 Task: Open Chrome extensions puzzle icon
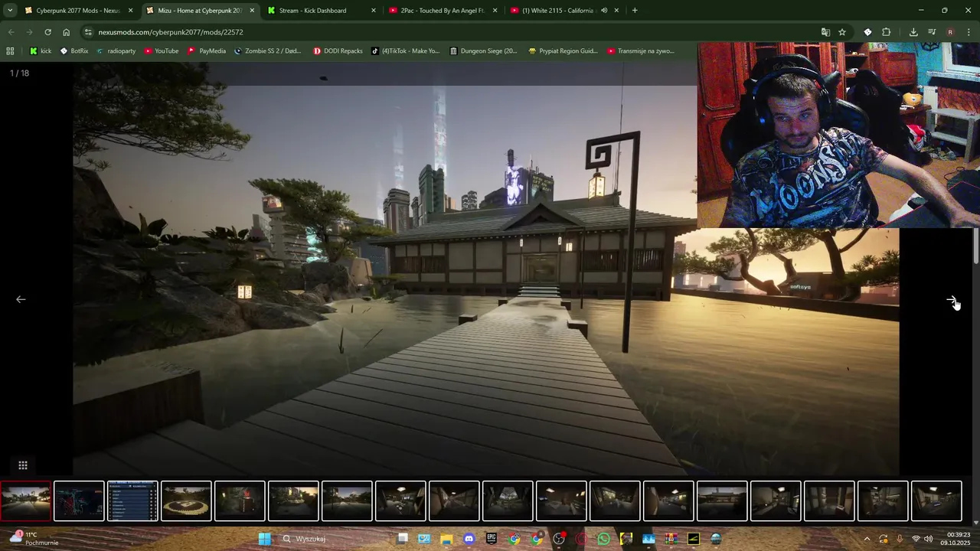(887, 32)
